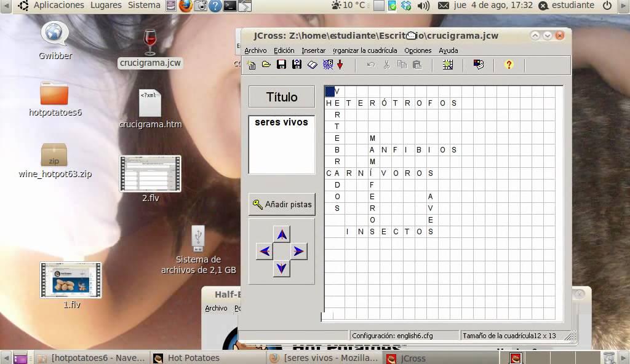Open the Lugares menu
The image size is (630, 364).
click(x=106, y=5)
